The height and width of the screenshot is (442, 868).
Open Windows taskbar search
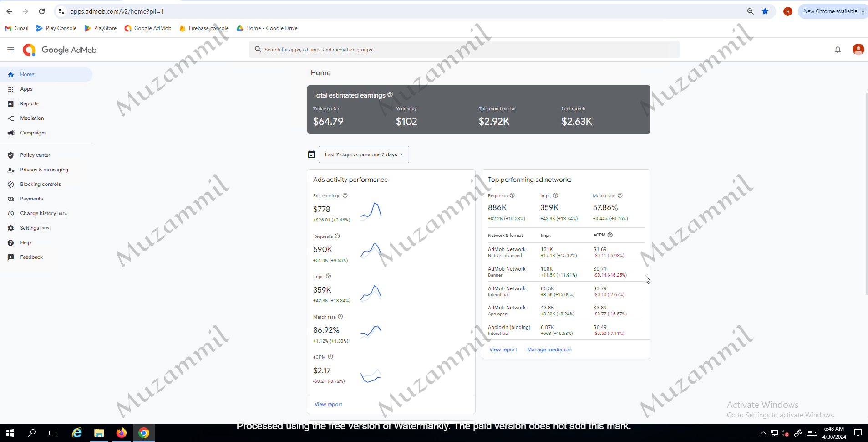pos(32,433)
